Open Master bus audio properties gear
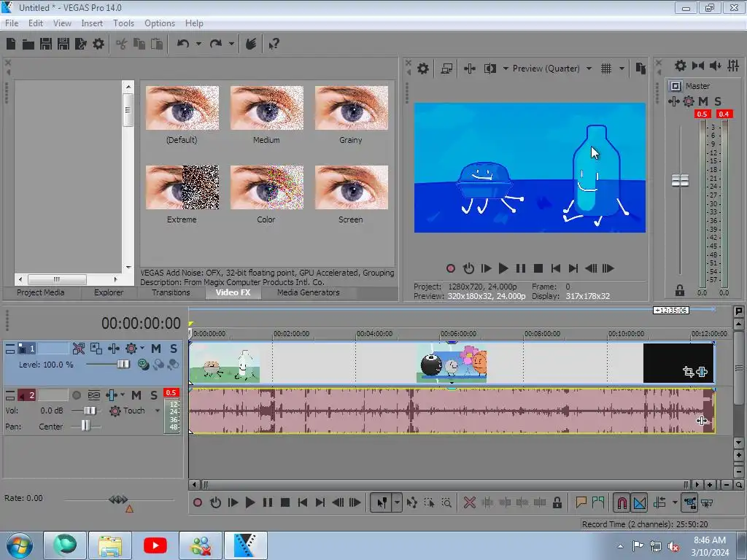 (x=681, y=66)
